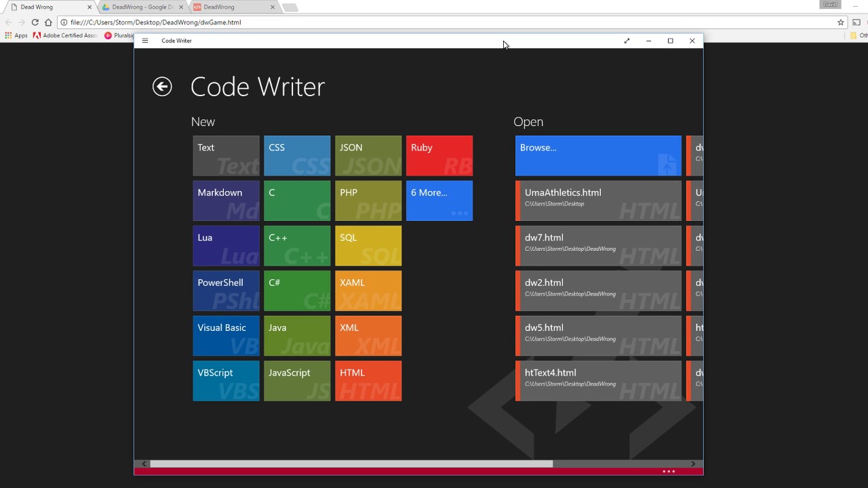Click the horizontal scrollbar thumb
868x488 pixels.
[x=351, y=464]
